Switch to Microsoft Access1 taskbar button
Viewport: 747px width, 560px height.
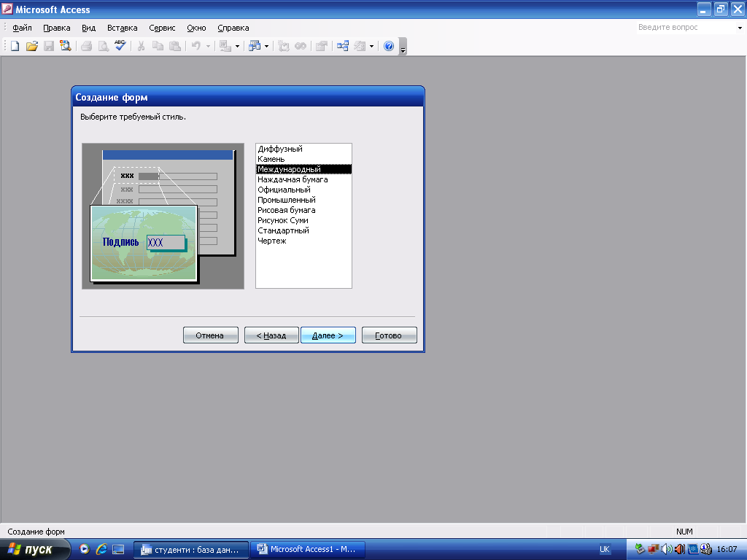[308, 550]
